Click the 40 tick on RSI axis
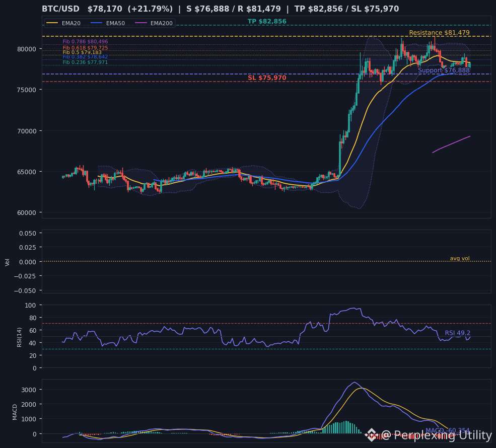The image size is (496, 448). coord(33,343)
